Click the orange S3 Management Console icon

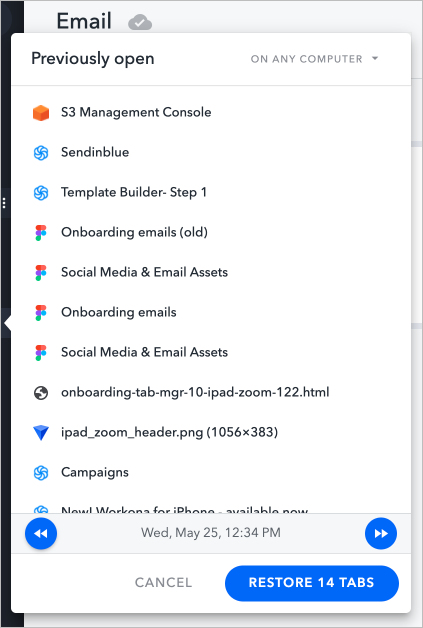41,113
